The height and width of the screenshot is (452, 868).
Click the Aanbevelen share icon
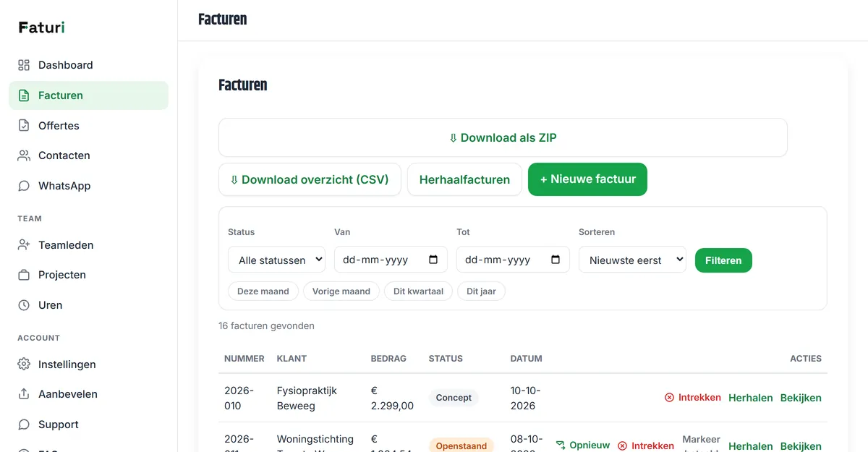pyautogui.click(x=24, y=394)
